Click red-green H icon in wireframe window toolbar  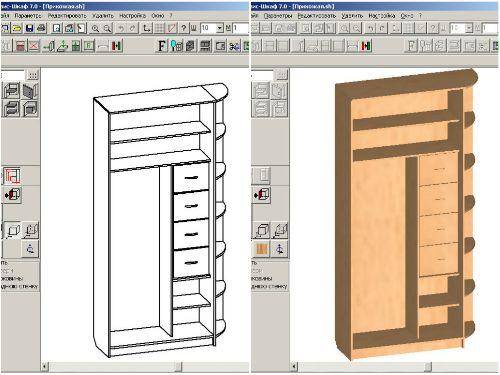(x=117, y=46)
